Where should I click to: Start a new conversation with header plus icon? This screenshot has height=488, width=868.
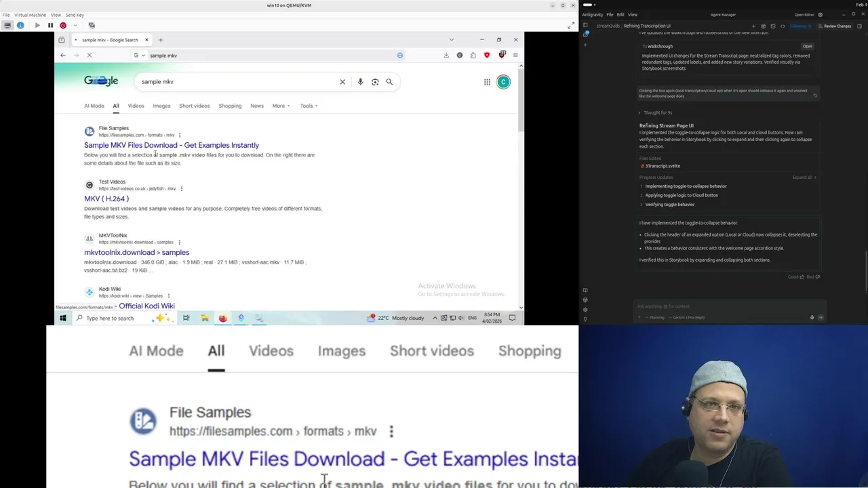tap(753, 26)
